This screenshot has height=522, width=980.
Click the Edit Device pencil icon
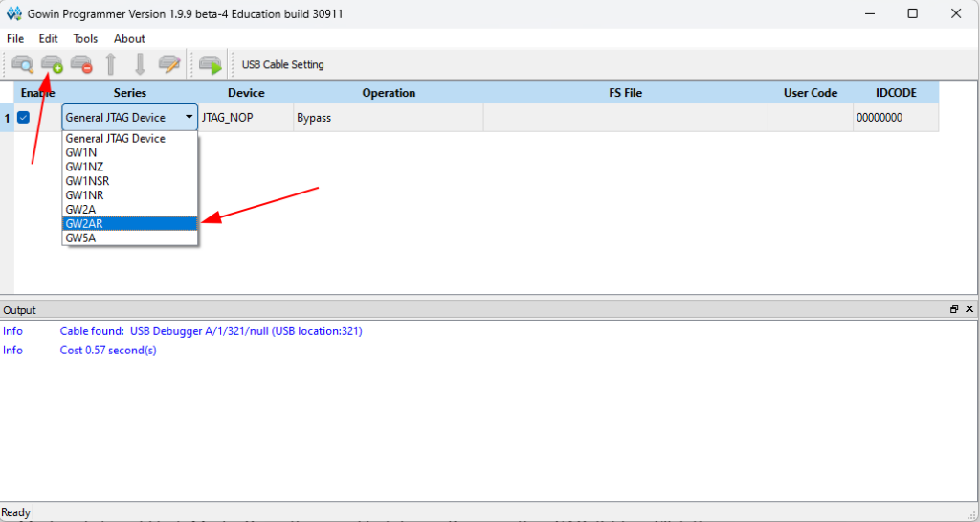[169, 64]
